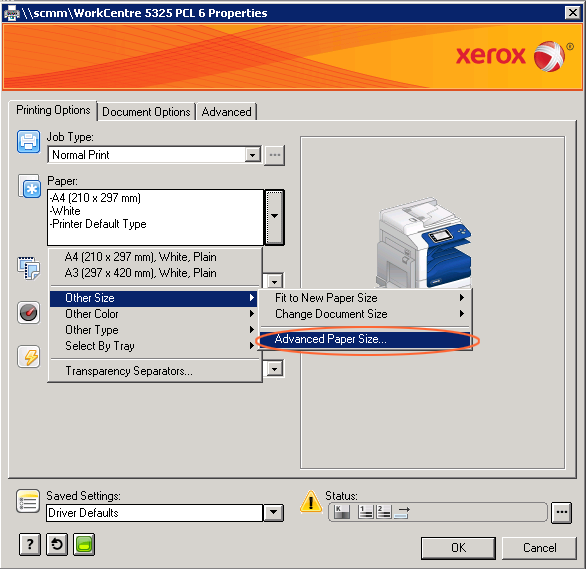586x569 pixels.
Task: Click the Cancel button
Action: pyautogui.click(x=539, y=548)
